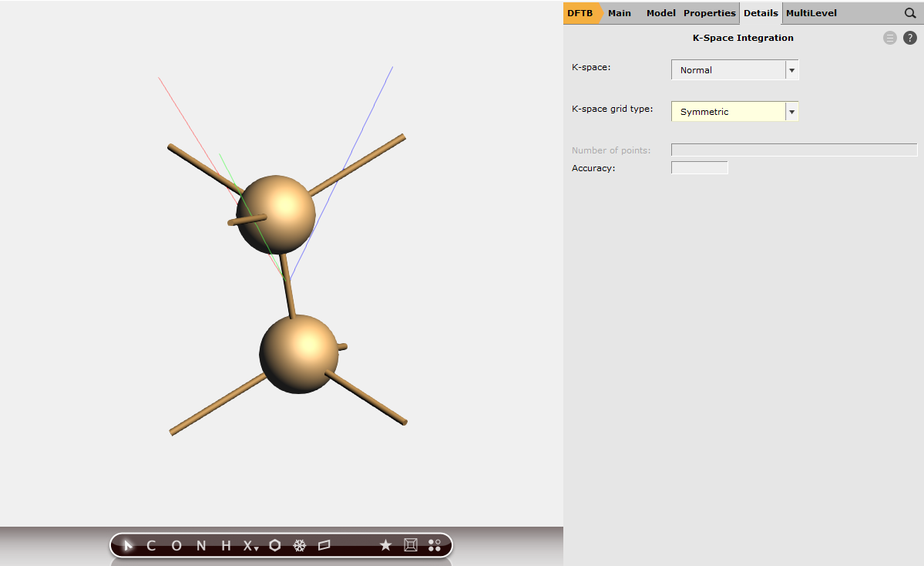Image resolution: width=924 pixels, height=566 pixels.
Task: Choose the Hydrogen atom tool
Action: [225, 545]
